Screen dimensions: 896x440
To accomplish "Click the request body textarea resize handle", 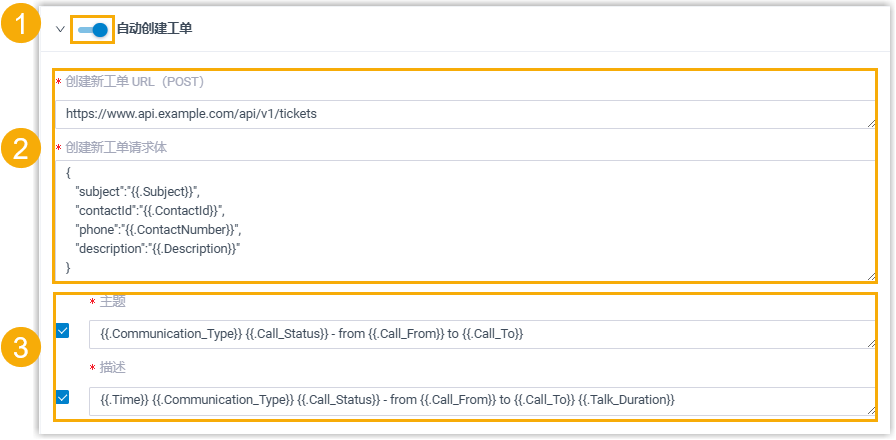I will pos(872,277).
